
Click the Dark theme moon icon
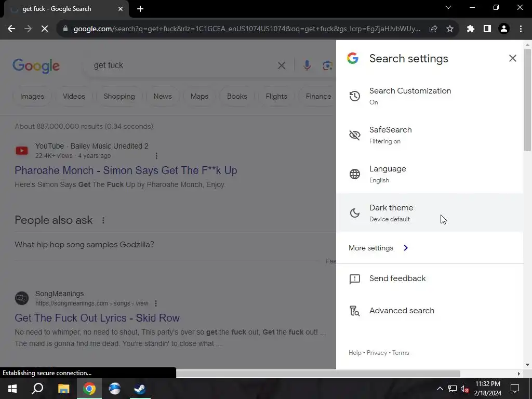354,213
